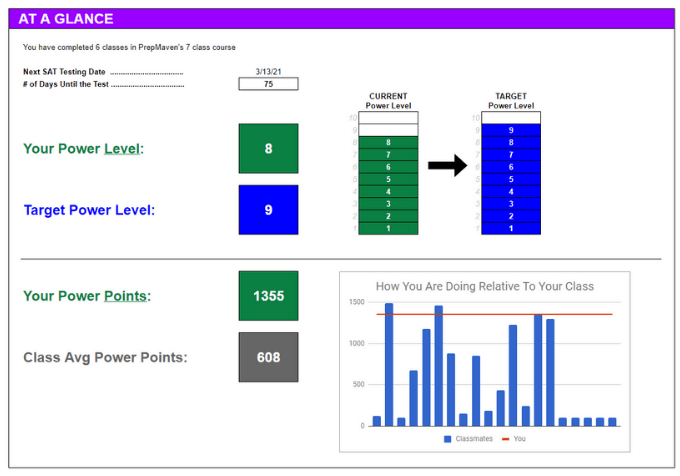Image resolution: width=680 pixels, height=476 pixels.
Task: Select the green 1355 Power Points box
Action: click(x=268, y=296)
